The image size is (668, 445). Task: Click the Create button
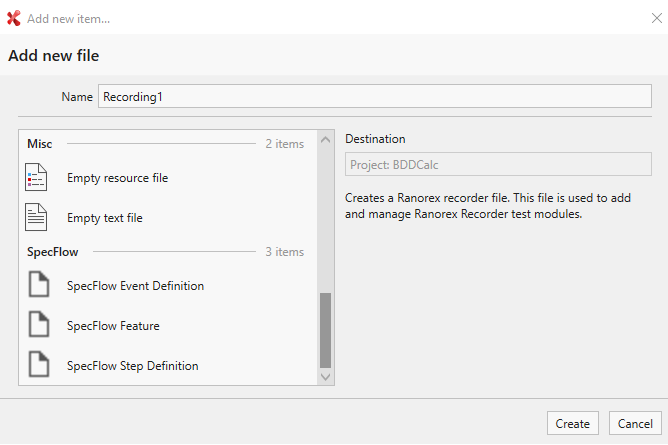(573, 423)
